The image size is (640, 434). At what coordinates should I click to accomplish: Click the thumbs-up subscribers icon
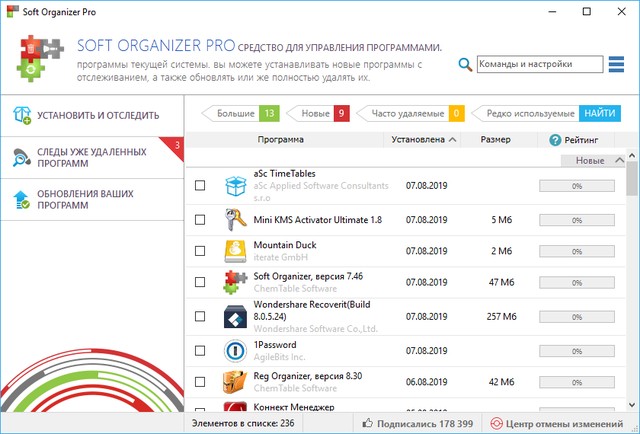[x=368, y=423]
